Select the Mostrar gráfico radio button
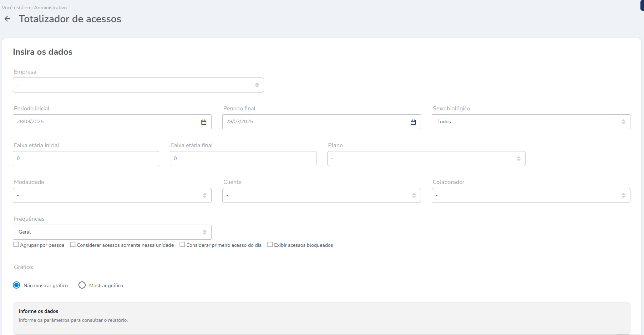Screen dimensions: 644x335 pos(82,285)
